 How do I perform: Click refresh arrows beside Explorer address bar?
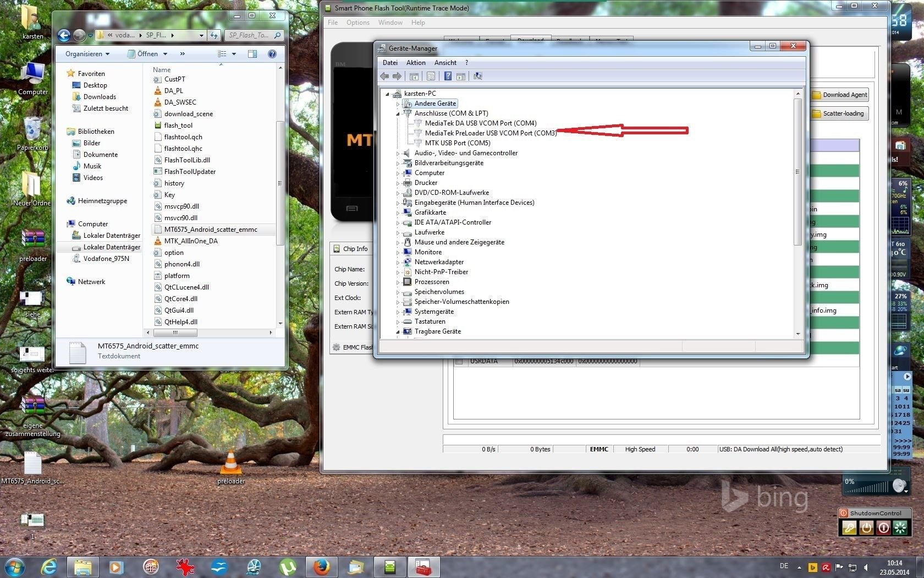click(x=215, y=35)
